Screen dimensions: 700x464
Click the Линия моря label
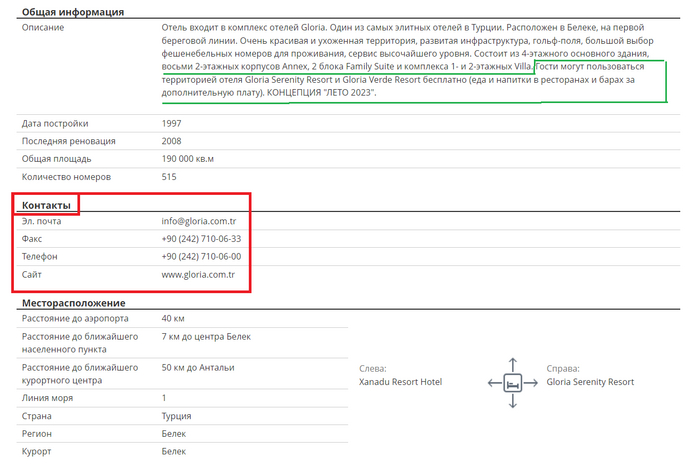tap(47, 398)
